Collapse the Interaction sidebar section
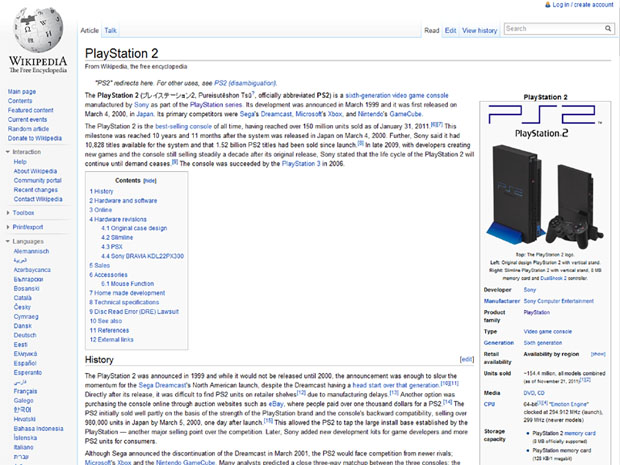The image size is (620, 465). (x=8, y=152)
